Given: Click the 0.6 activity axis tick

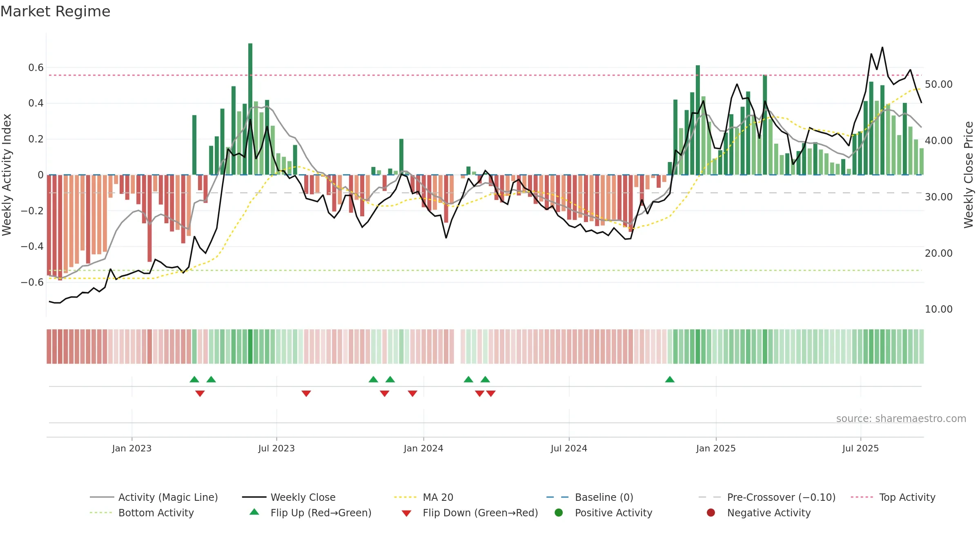Looking at the screenshot, I should pyautogui.click(x=36, y=67).
